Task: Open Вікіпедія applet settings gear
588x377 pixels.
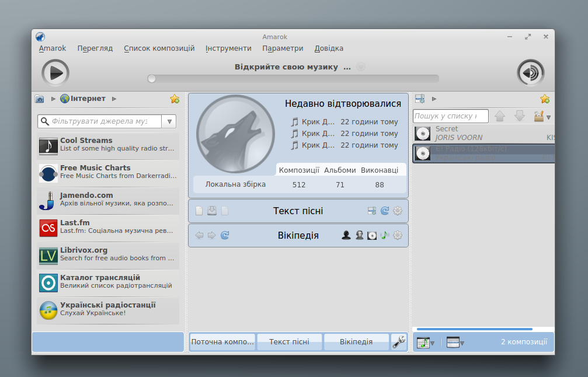Action: point(398,235)
